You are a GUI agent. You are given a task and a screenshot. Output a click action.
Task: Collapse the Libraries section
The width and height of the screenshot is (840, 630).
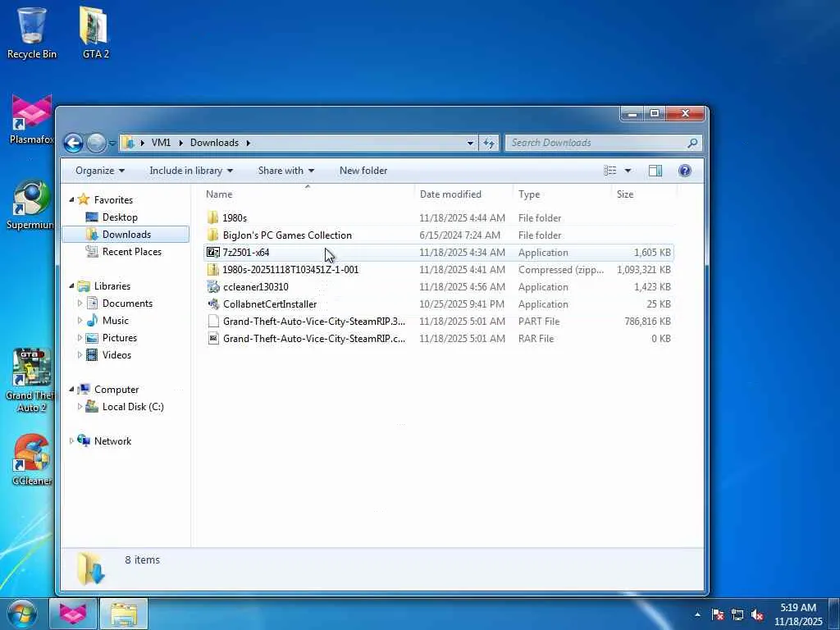click(71, 286)
